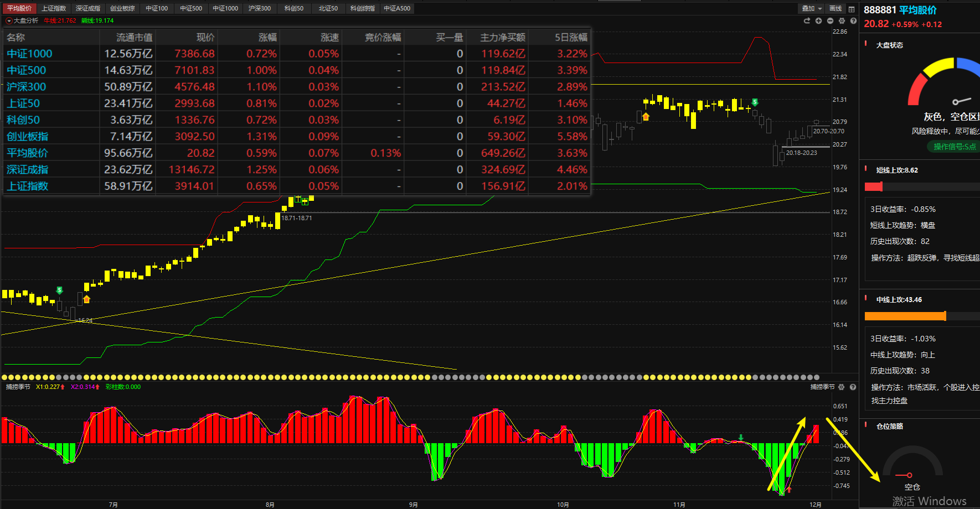The height and width of the screenshot is (509, 980).
Task: Open 捕捞季节 indicator settings gear
Action: (842, 387)
